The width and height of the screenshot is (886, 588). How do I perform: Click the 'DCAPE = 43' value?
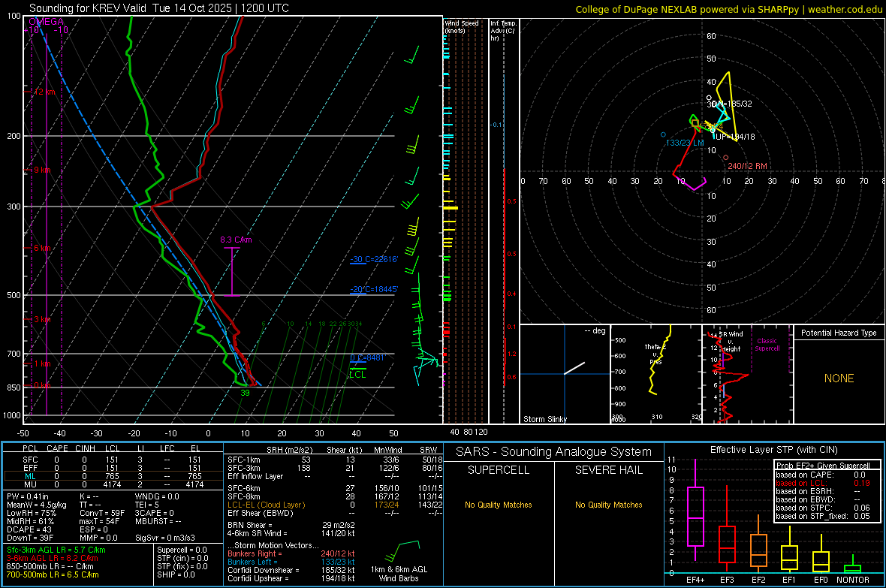[29, 529]
